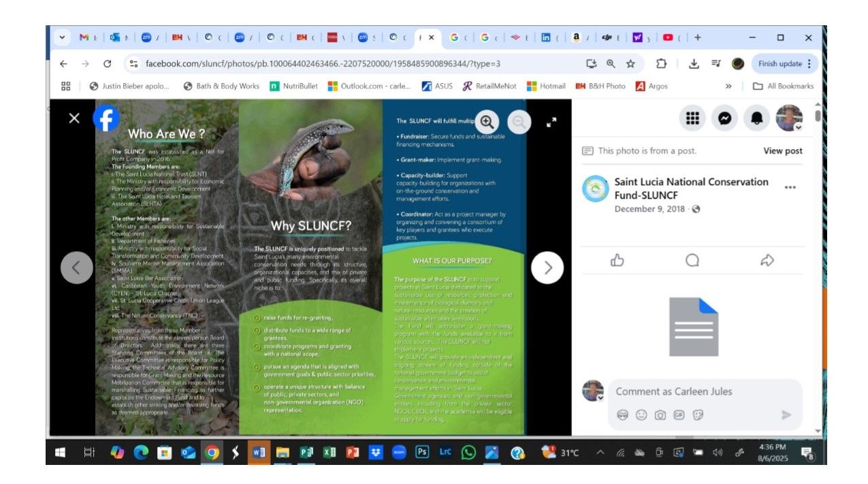Open Dropbox from the taskbar

pyautogui.click(x=376, y=452)
